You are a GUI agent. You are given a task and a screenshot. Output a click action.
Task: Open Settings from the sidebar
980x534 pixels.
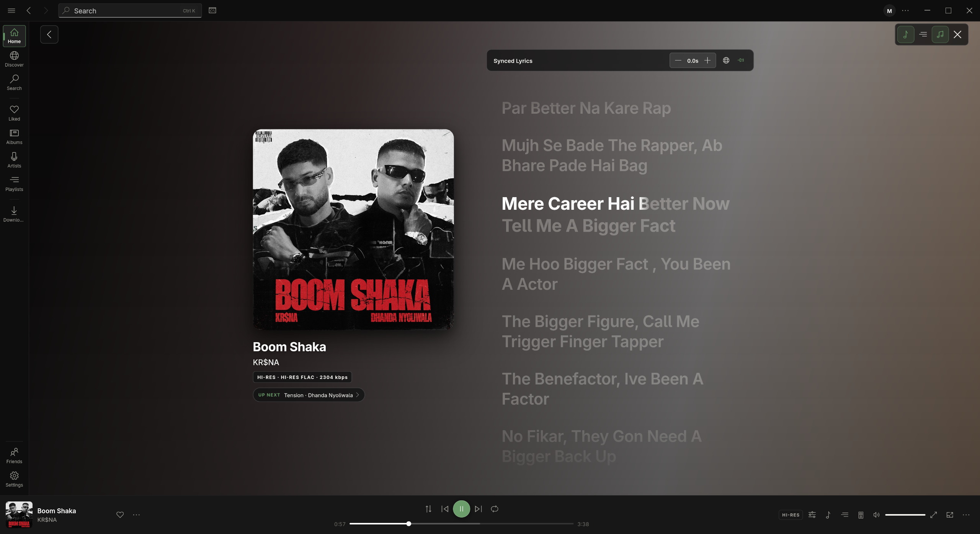pyautogui.click(x=14, y=479)
